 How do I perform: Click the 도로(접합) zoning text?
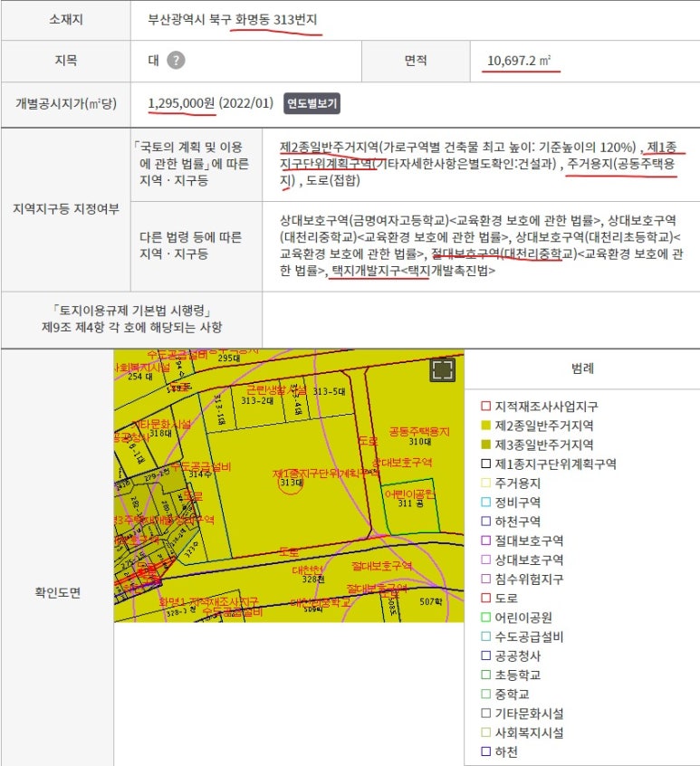333,180
